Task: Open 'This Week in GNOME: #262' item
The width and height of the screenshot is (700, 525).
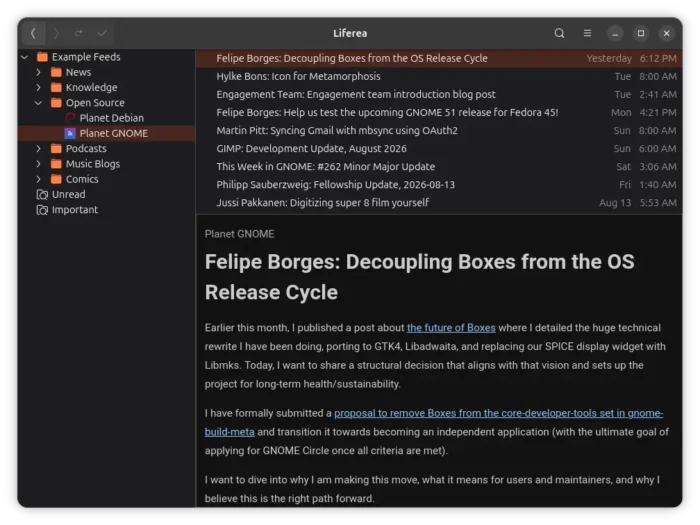Action: (439, 167)
